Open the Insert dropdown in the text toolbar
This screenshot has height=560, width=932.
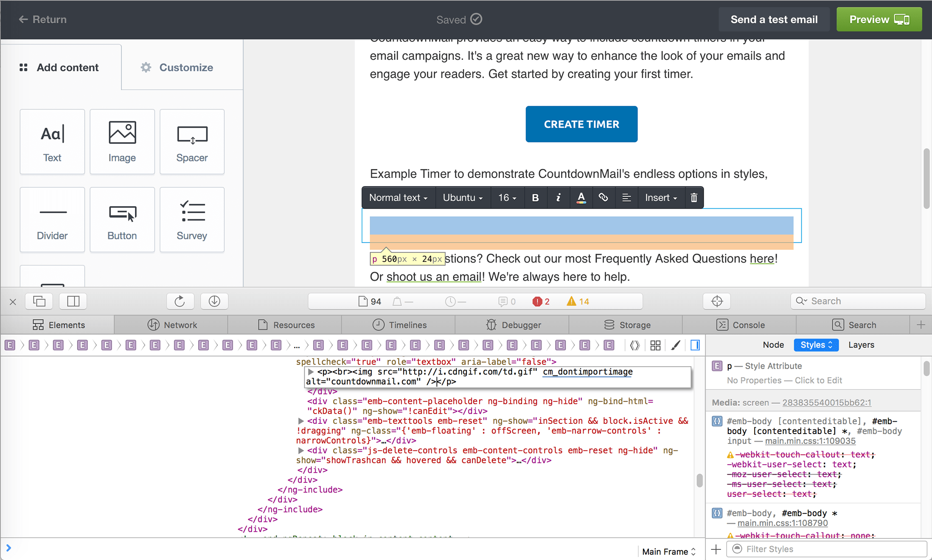pyautogui.click(x=660, y=197)
